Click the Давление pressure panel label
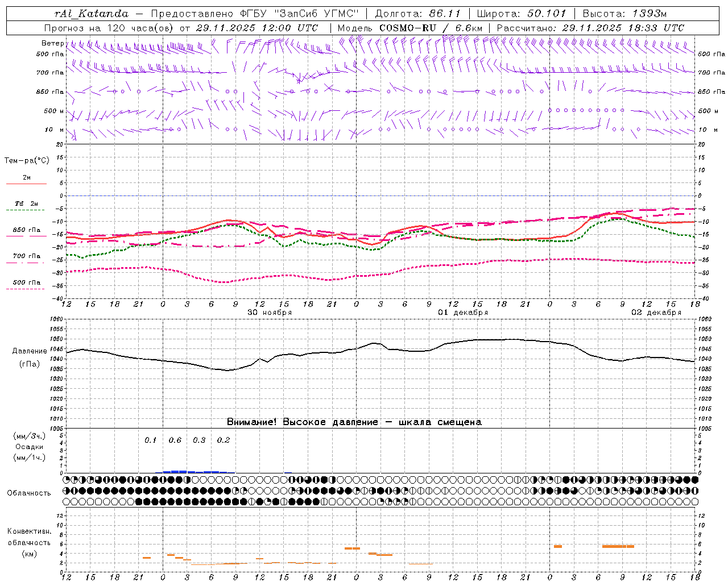 coord(30,351)
